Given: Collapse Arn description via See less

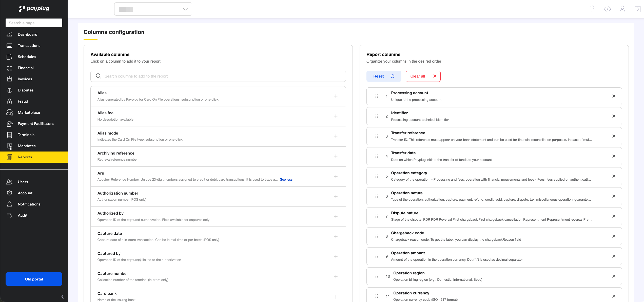Looking at the screenshot, I should [x=286, y=180].
